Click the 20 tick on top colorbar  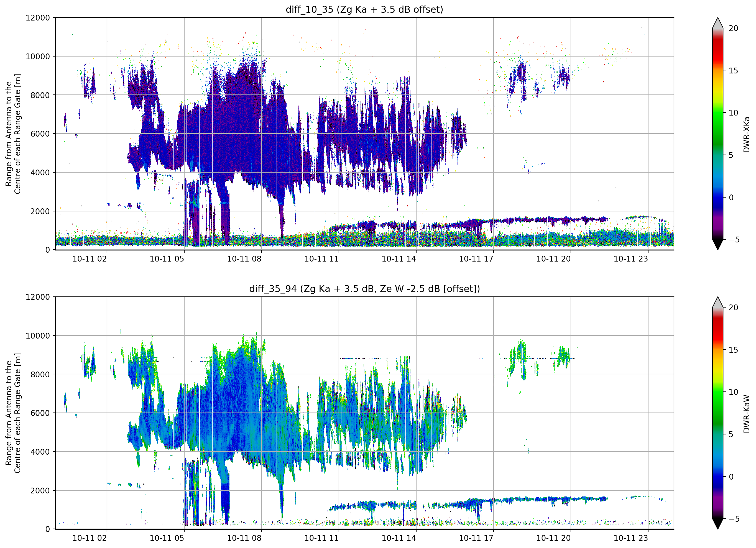coord(733,28)
